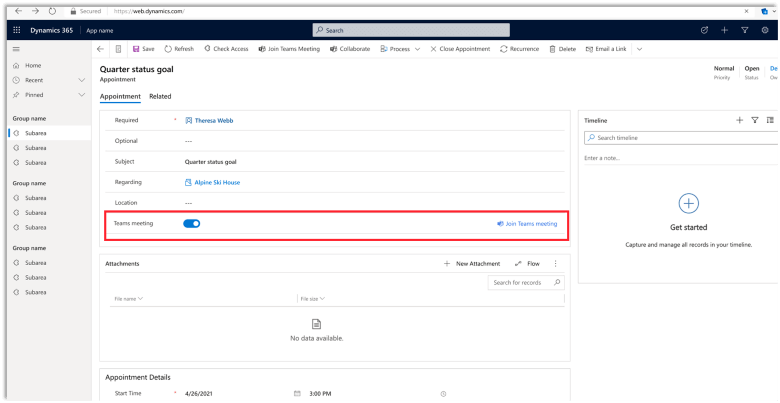This screenshot has height=403, width=780.
Task: Expand command bar overflow chevron after Email a Link
Action: click(639, 49)
